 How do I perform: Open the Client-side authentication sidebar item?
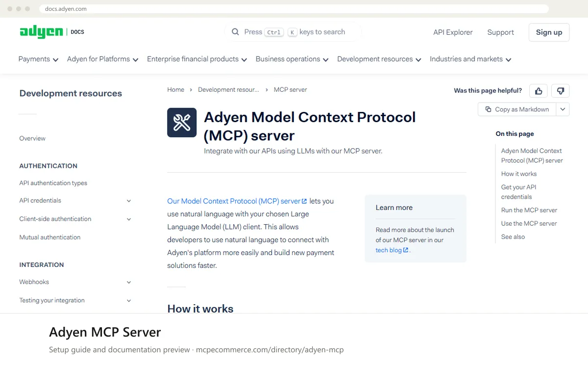coord(55,219)
